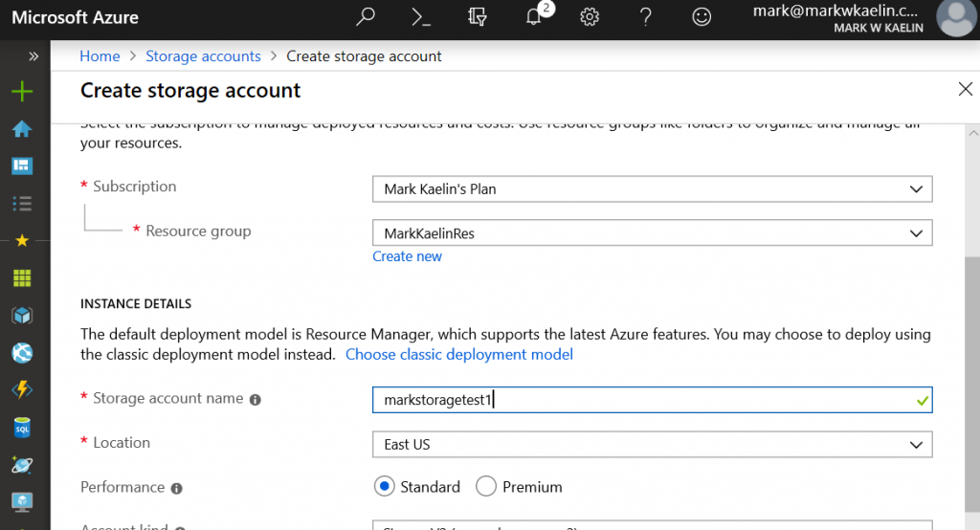Send feedback via smiley icon
The height and width of the screenshot is (530, 980).
pyautogui.click(x=702, y=17)
